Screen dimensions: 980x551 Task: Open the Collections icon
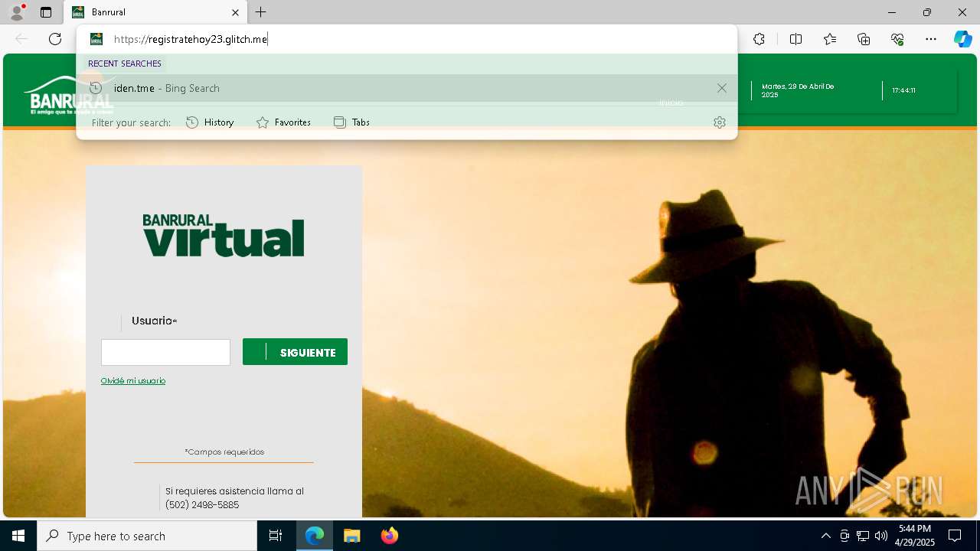[x=864, y=39]
